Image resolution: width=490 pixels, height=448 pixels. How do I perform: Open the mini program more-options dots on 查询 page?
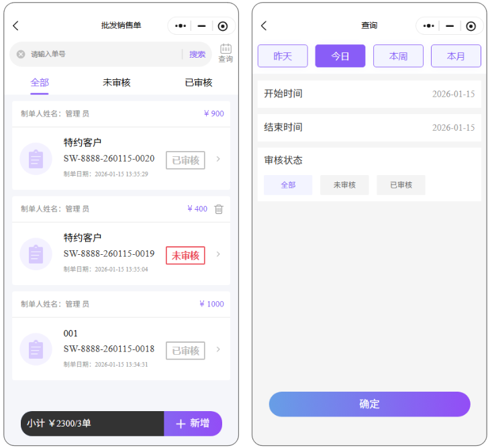coord(429,26)
